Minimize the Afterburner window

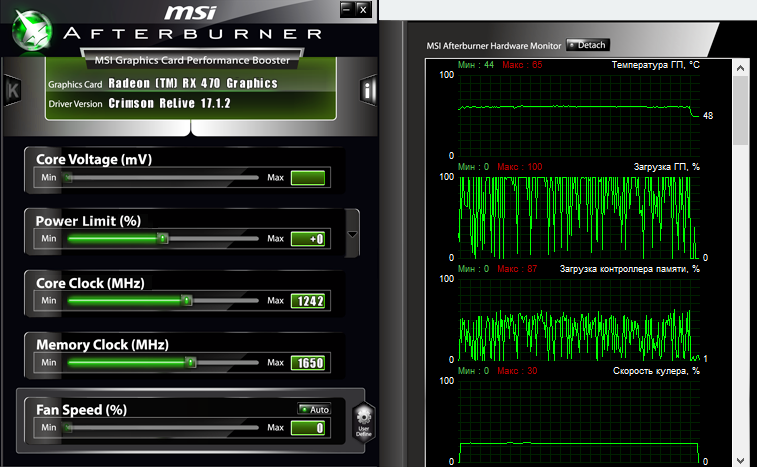(x=347, y=9)
